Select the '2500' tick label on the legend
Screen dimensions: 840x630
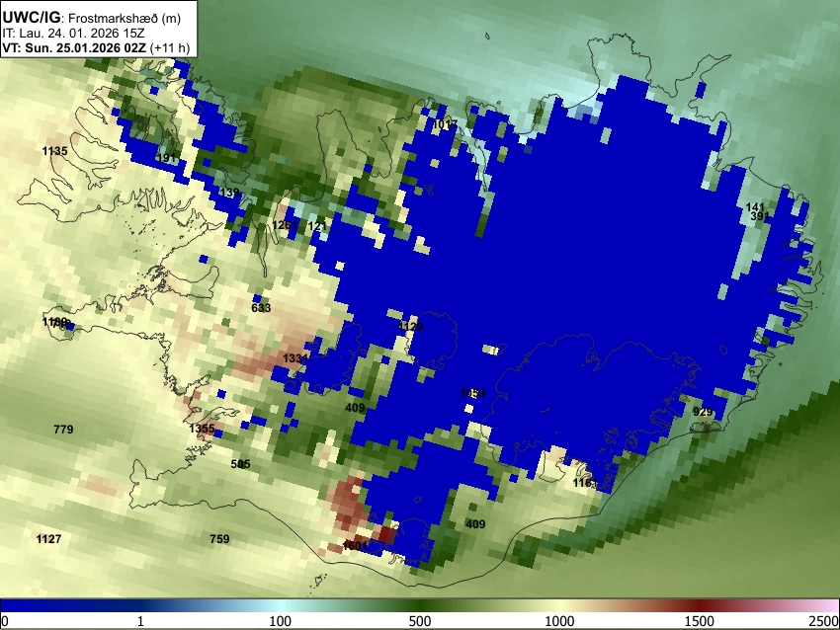tap(824, 621)
